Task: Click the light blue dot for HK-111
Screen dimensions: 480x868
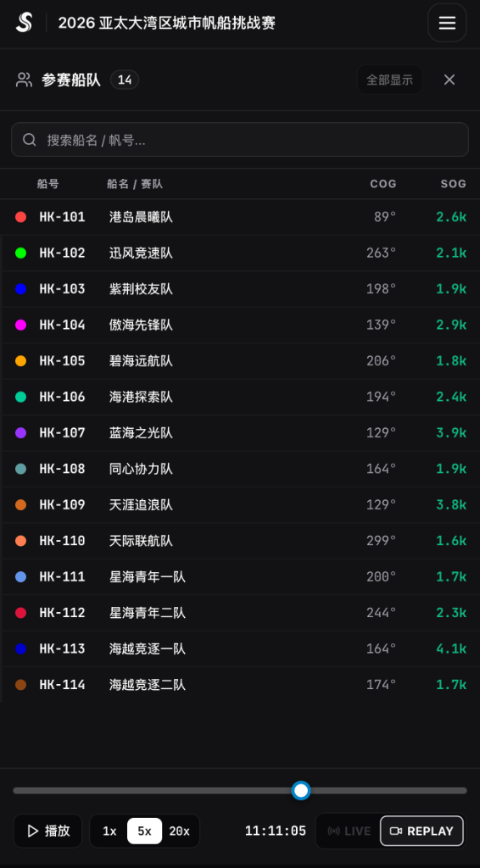Action: tap(20, 576)
